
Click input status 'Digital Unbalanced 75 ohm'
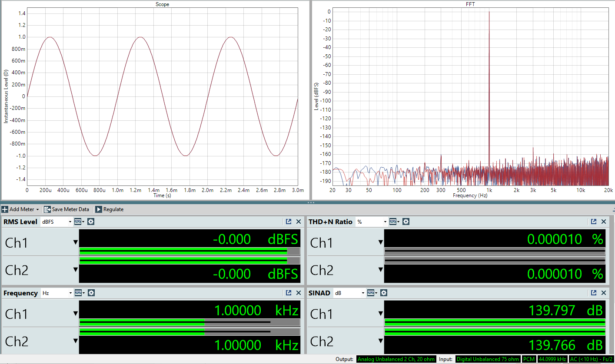488,359
